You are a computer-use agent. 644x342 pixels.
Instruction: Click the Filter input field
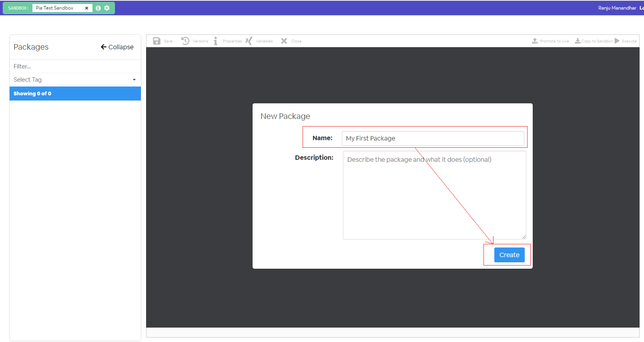75,66
